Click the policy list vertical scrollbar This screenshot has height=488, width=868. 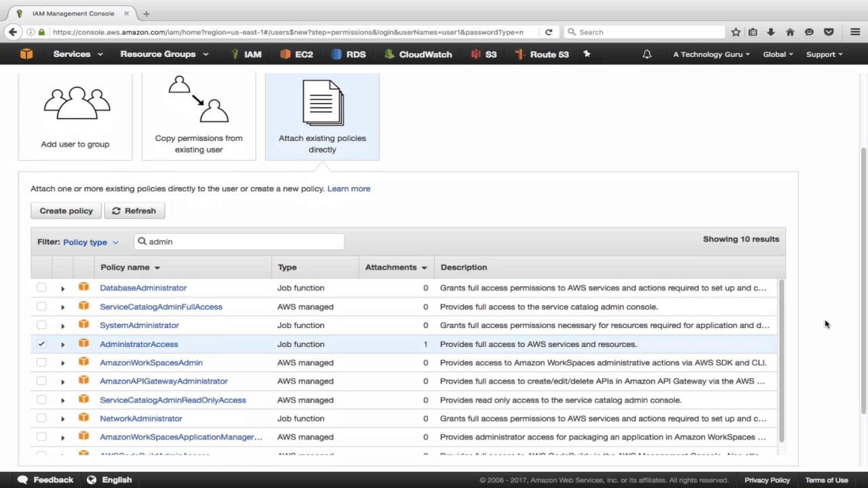(782, 360)
